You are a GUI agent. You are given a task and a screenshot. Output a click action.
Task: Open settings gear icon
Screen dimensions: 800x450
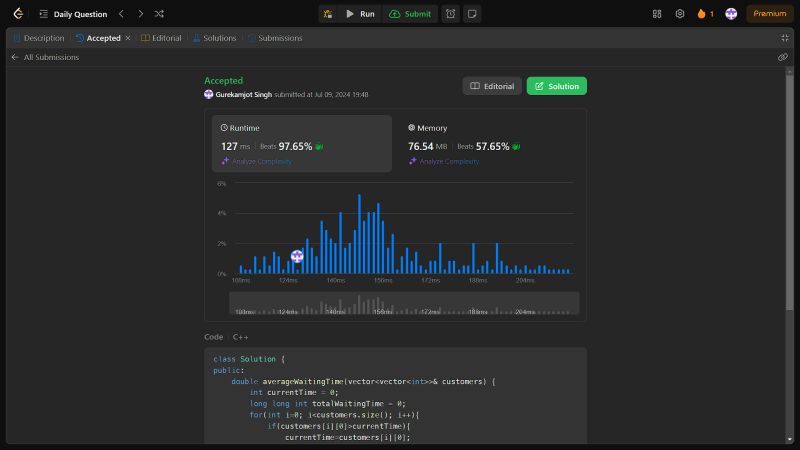pyautogui.click(x=680, y=14)
